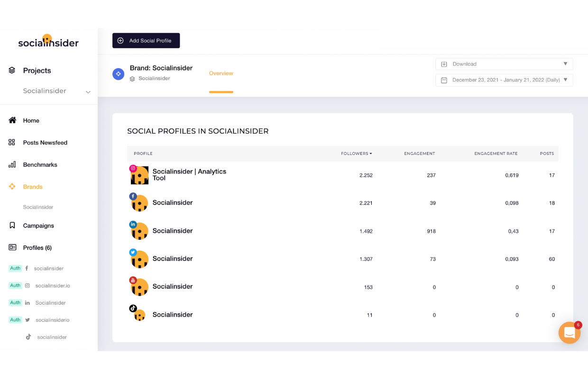The width and height of the screenshot is (588, 379).
Task: Click the engagement rate 0,619
Action: pos(512,175)
